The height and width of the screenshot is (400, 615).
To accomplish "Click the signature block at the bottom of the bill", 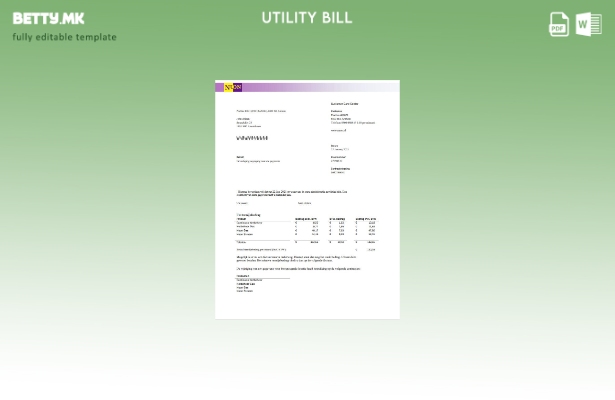I will pos(246,284).
